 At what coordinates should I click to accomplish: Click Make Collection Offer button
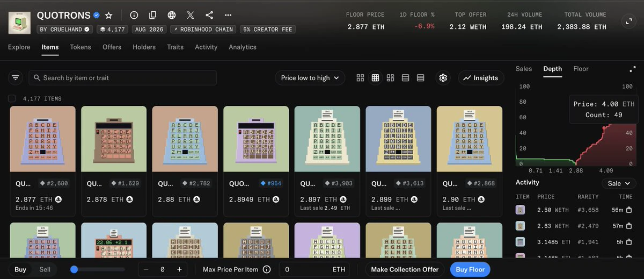[405, 269]
